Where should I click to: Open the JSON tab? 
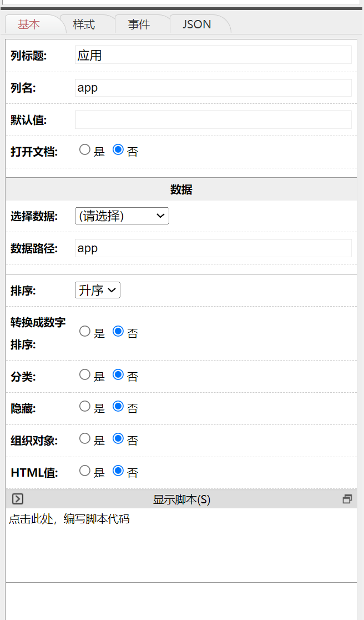click(196, 25)
